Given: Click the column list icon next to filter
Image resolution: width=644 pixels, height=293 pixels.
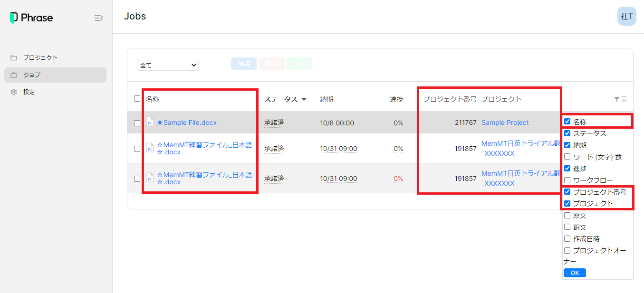Looking at the screenshot, I should pyautogui.click(x=624, y=99).
